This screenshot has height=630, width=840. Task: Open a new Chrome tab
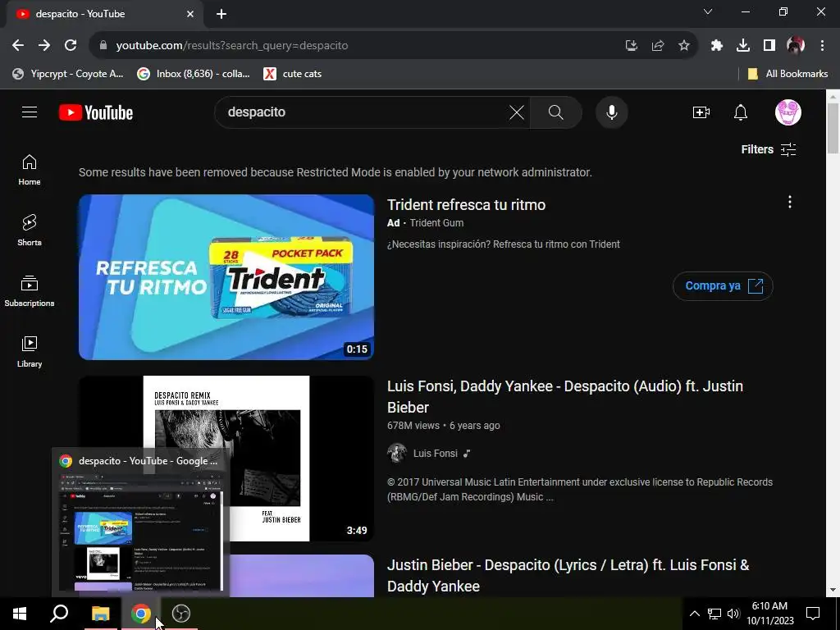point(221,14)
